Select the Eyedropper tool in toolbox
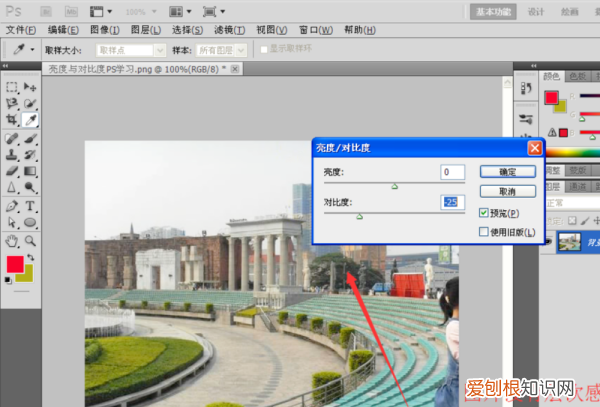 (x=30, y=120)
